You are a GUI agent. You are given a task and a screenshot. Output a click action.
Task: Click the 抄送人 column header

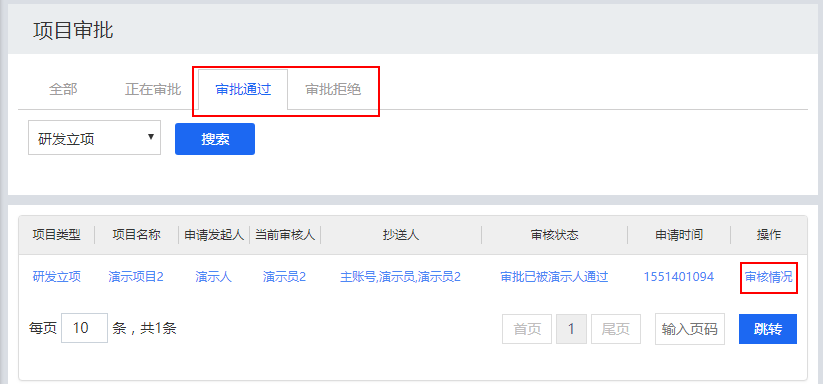[401, 235]
